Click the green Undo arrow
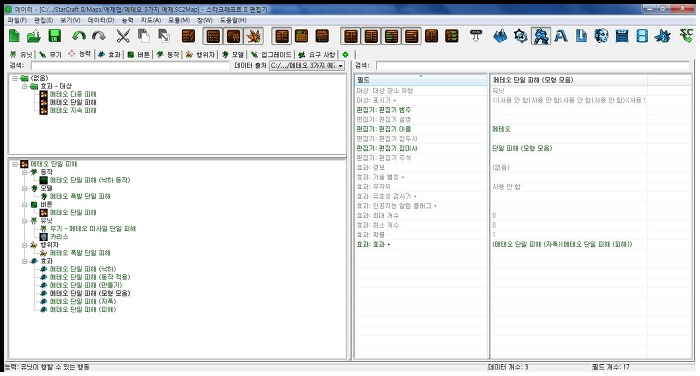 pyautogui.click(x=79, y=36)
